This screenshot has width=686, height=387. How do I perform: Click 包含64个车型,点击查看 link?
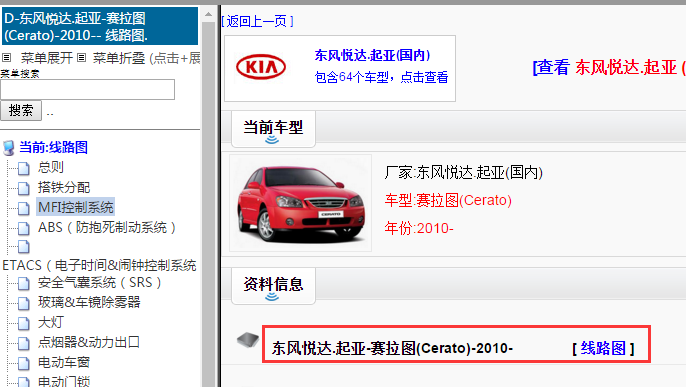[381, 77]
